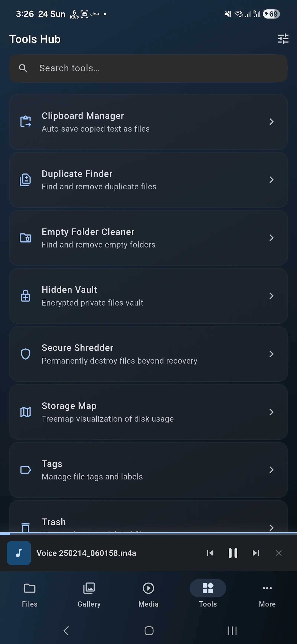Skip to the next track
Screen dimensions: 297x644
click(256, 553)
